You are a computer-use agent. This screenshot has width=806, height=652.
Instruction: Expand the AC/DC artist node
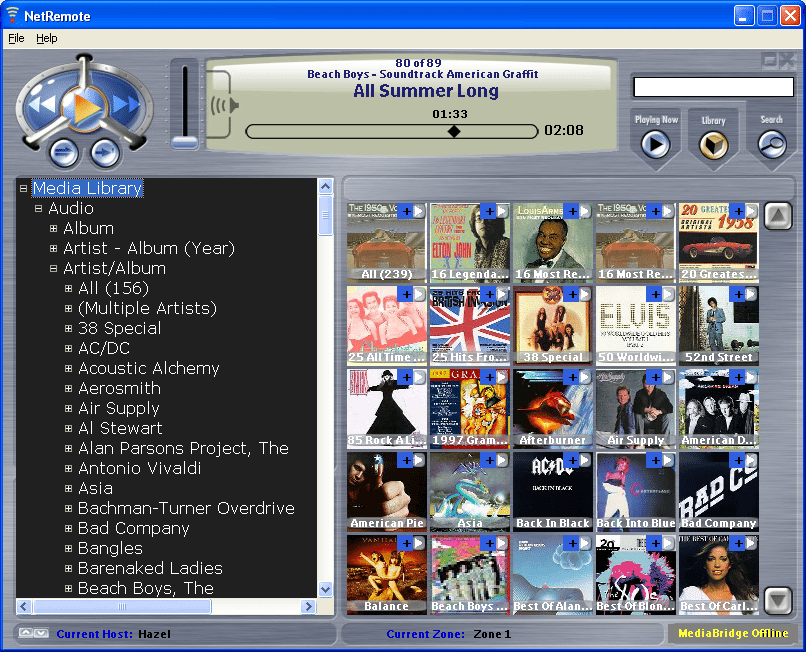pyautogui.click(x=68, y=349)
